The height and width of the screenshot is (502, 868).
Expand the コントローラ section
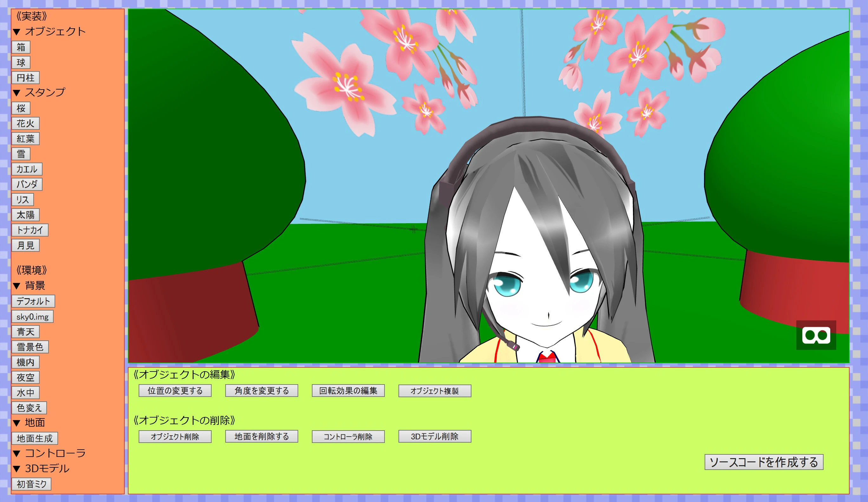49,453
